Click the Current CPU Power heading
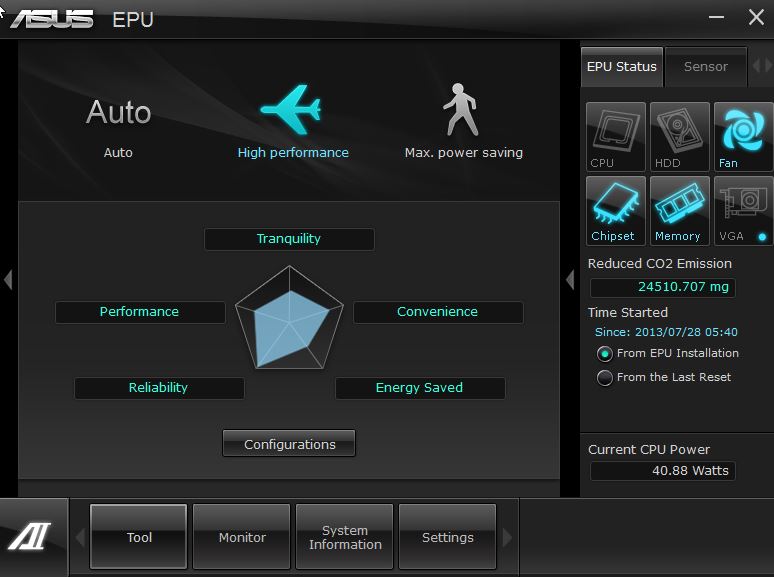This screenshot has width=774, height=577. pyautogui.click(x=649, y=450)
